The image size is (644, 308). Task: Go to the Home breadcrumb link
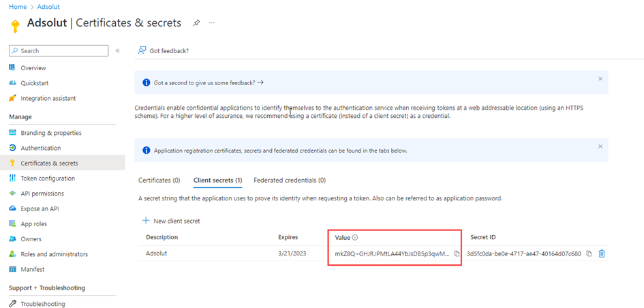[x=18, y=7]
